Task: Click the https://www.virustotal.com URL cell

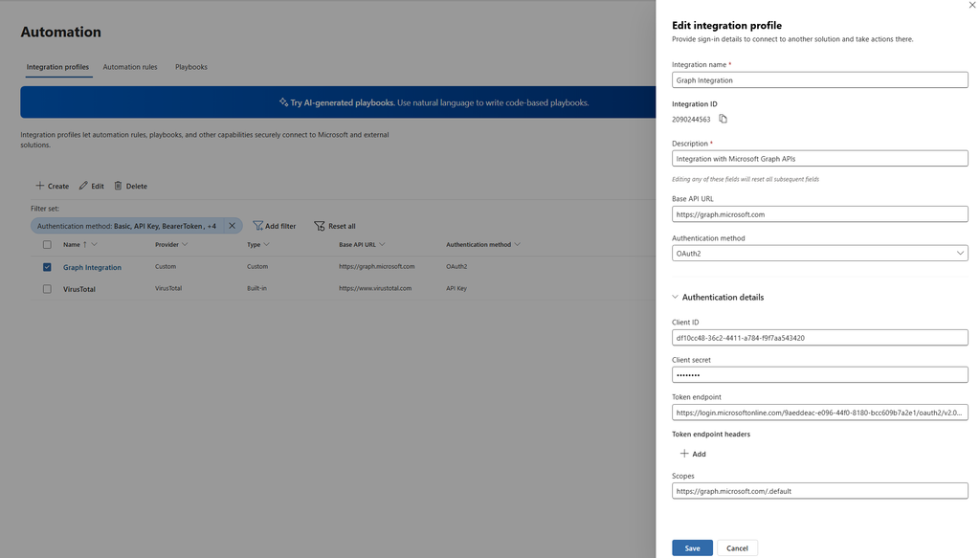Action: pyautogui.click(x=375, y=288)
